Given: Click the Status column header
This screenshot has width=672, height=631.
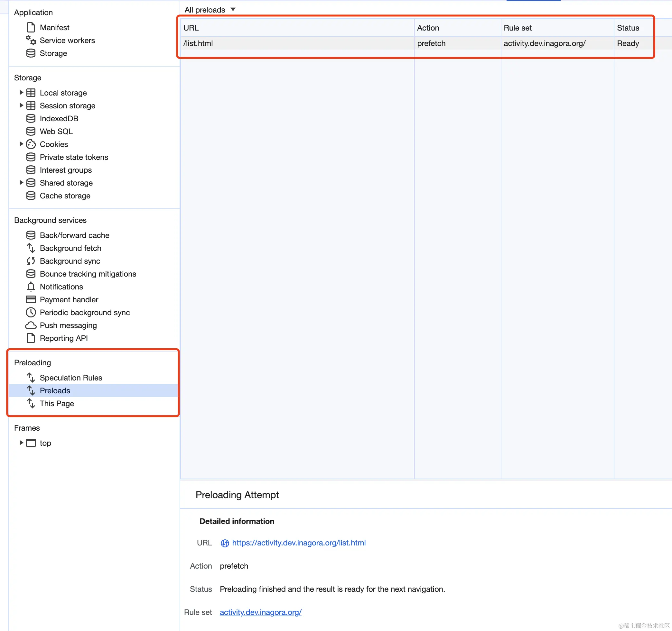Looking at the screenshot, I should (628, 28).
